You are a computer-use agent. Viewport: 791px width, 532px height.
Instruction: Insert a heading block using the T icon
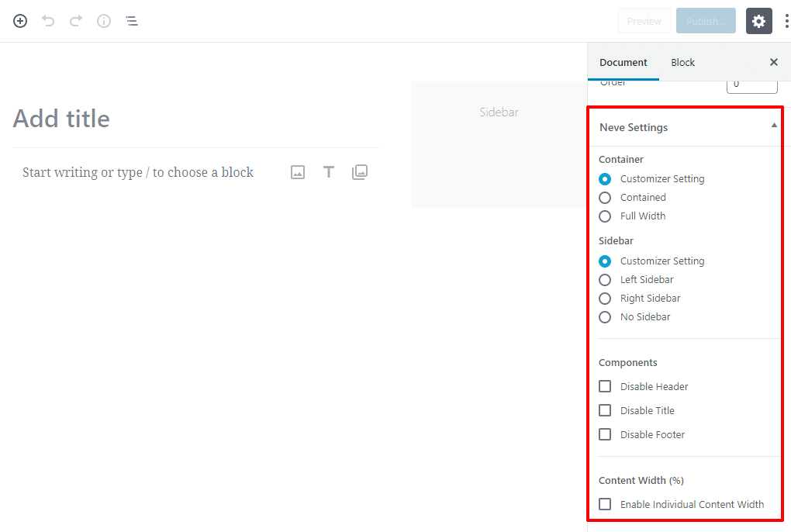(x=329, y=172)
